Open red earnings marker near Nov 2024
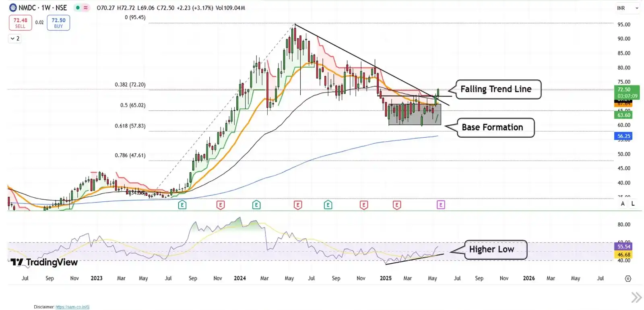 [364, 205]
